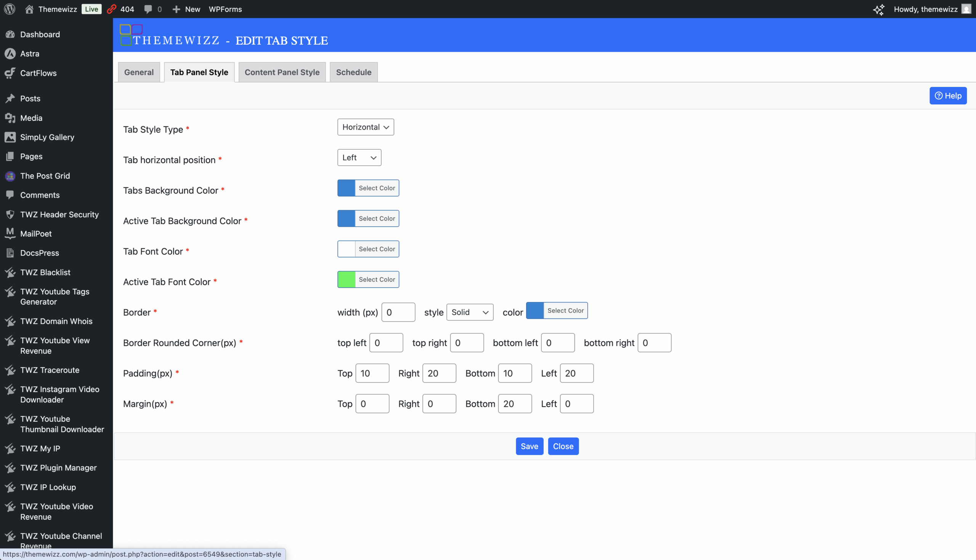Click Select Color for Tab Font Color
The image size is (976, 560).
click(377, 249)
